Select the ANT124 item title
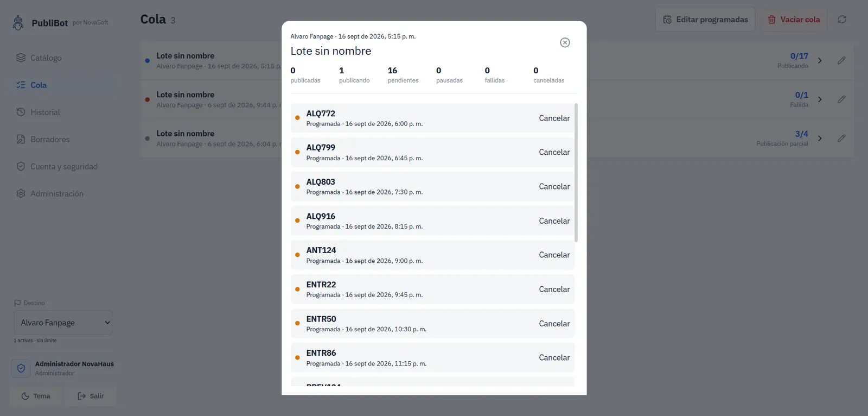This screenshot has height=416, width=868. coord(321,250)
